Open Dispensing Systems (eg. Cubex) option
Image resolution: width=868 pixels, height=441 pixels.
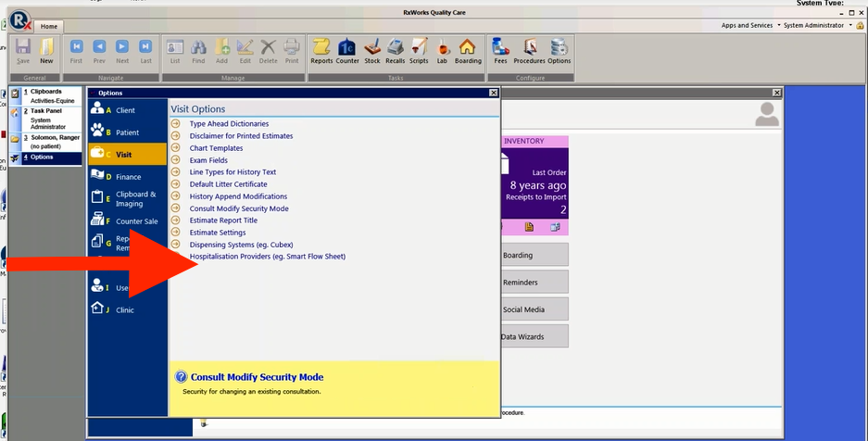242,245
